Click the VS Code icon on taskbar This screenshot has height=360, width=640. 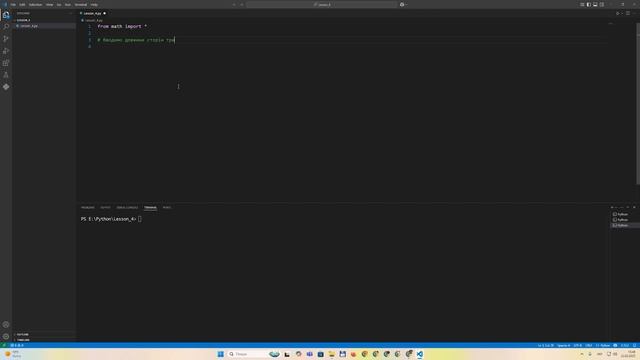(x=420, y=354)
